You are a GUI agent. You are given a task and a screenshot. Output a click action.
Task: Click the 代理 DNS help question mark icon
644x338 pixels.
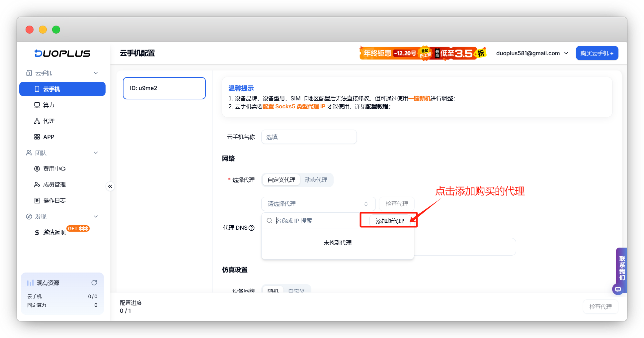click(252, 228)
